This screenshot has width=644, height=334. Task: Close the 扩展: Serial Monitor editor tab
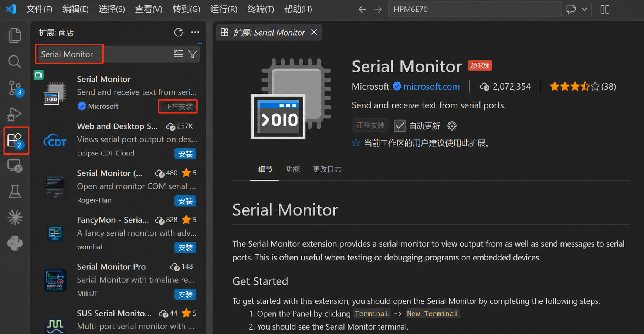pyautogui.click(x=314, y=33)
